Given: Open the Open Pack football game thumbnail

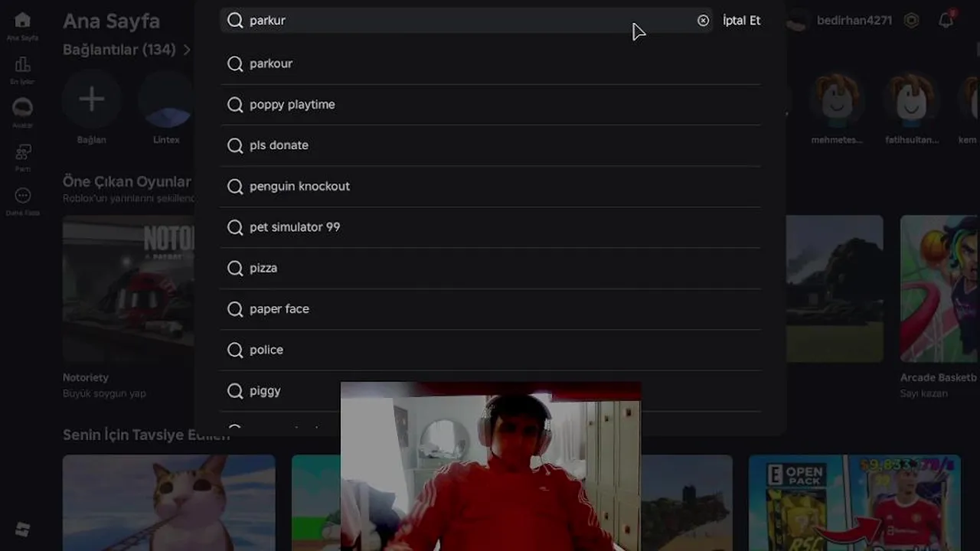Looking at the screenshot, I should coord(854,503).
